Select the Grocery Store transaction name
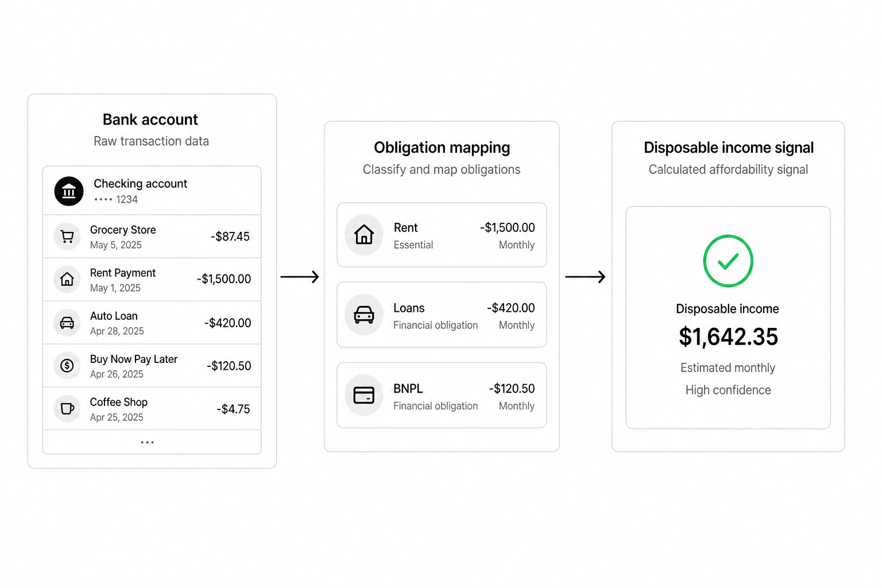 coord(123,230)
